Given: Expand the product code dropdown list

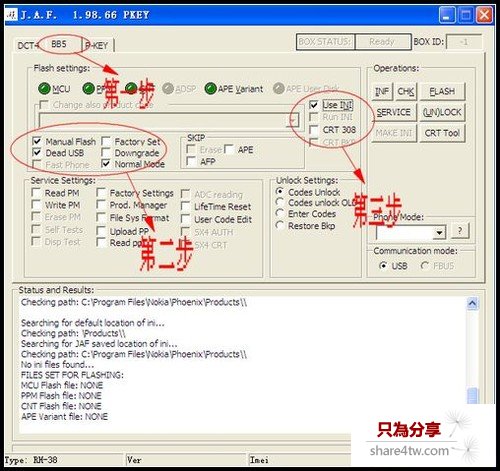Looking at the screenshot, I should click(x=293, y=120).
